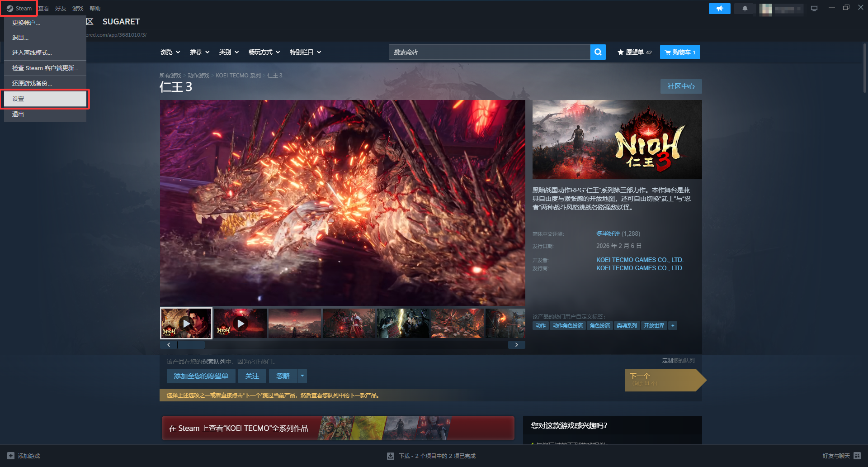Click the Big Picture mode monitor icon
The height and width of the screenshot is (467, 868).
(x=814, y=9)
